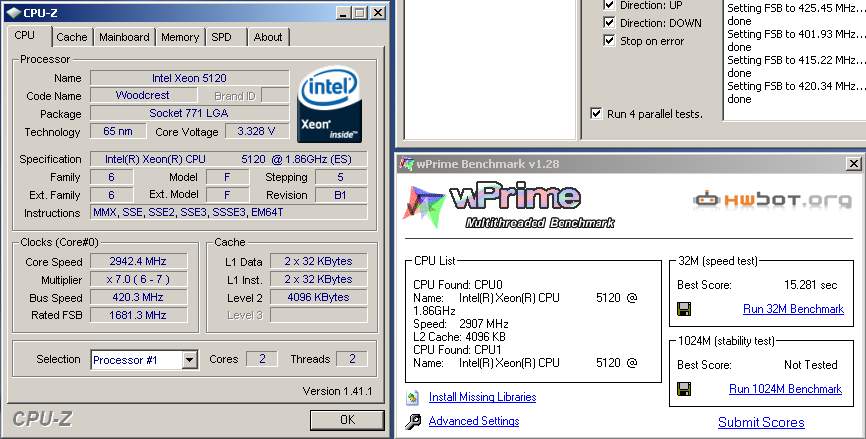
Task: Open the Mainboard tab
Action: (124, 37)
